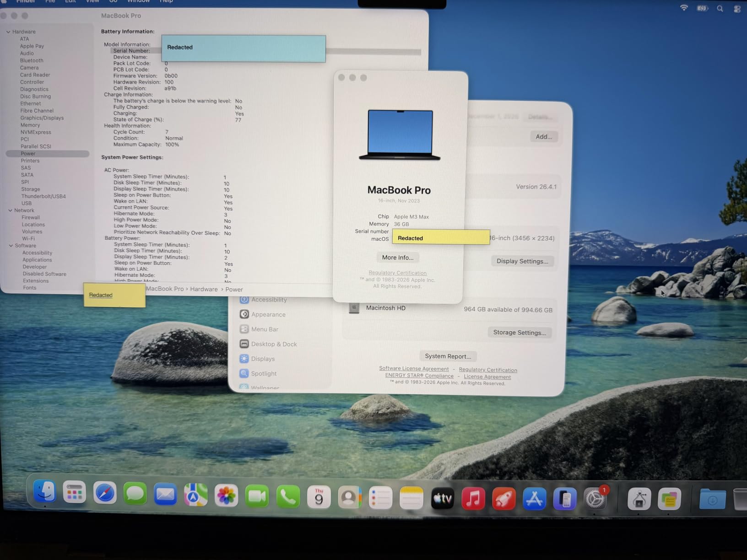Open ENERGY STAR Compliance link
Image resolution: width=747 pixels, height=560 pixels.
click(419, 376)
